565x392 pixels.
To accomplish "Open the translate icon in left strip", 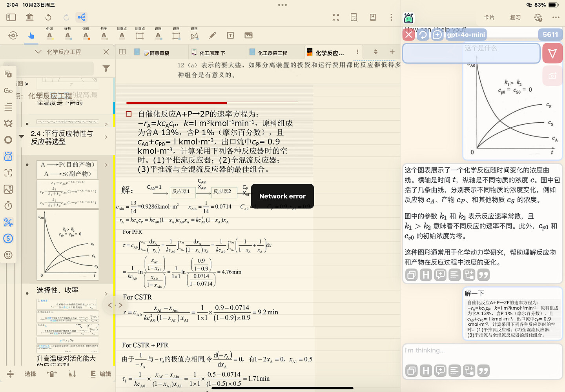I will click(x=8, y=74).
